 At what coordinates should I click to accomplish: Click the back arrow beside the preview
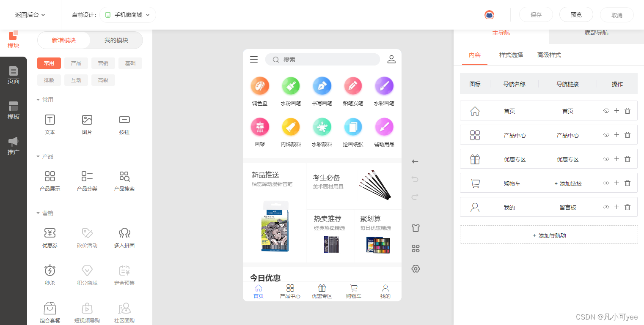(x=415, y=161)
